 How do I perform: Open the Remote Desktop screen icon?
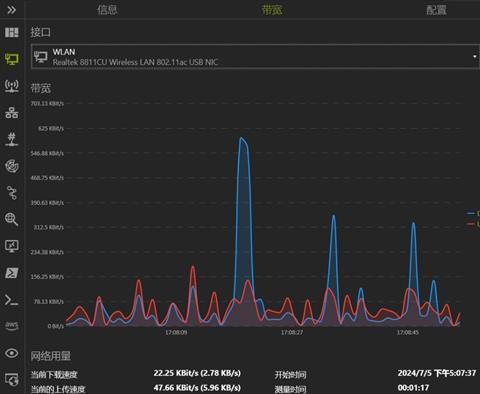(12, 246)
